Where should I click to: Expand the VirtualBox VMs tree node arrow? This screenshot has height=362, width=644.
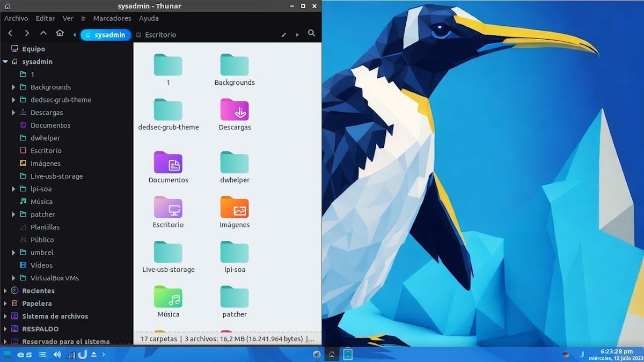13,278
